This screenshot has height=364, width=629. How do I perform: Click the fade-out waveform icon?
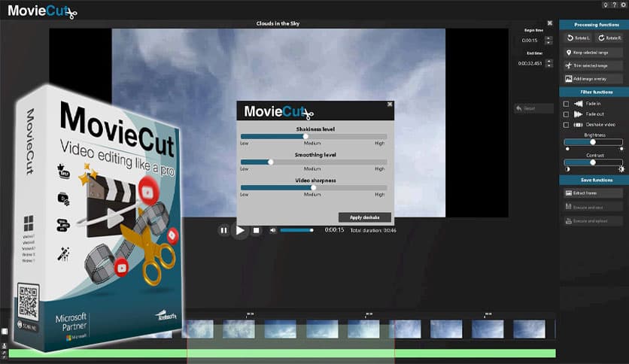(x=578, y=114)
